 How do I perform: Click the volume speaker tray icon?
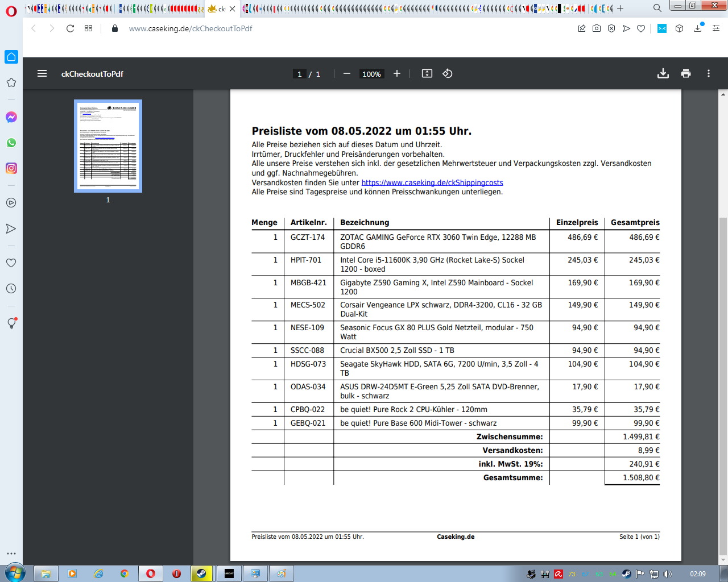pos(668,574)
